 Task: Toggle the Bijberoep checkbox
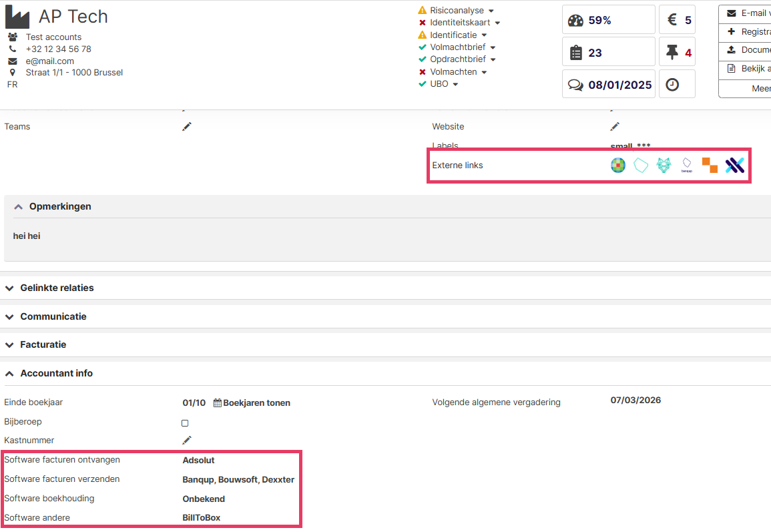[185, 423]
